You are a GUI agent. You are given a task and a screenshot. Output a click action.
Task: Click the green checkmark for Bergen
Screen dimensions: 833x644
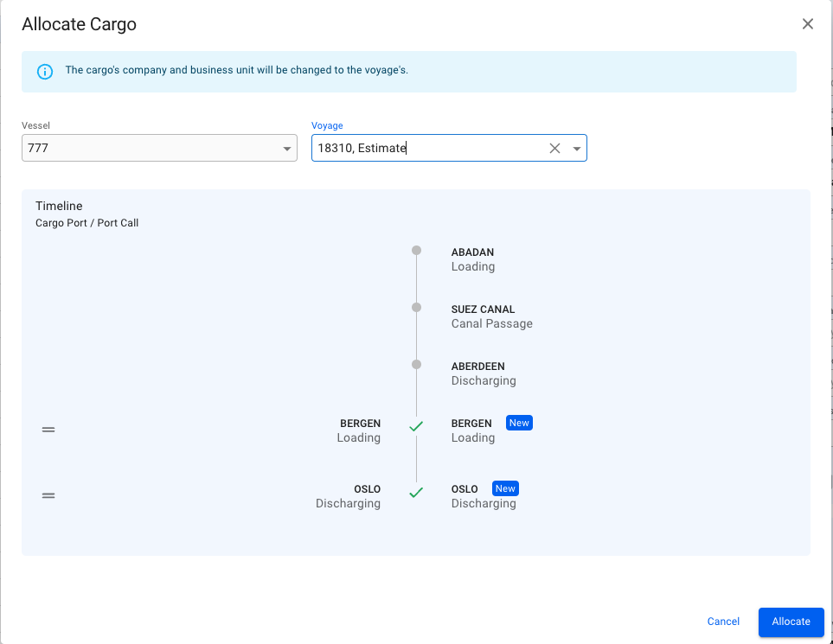click(x=416, y=426)
